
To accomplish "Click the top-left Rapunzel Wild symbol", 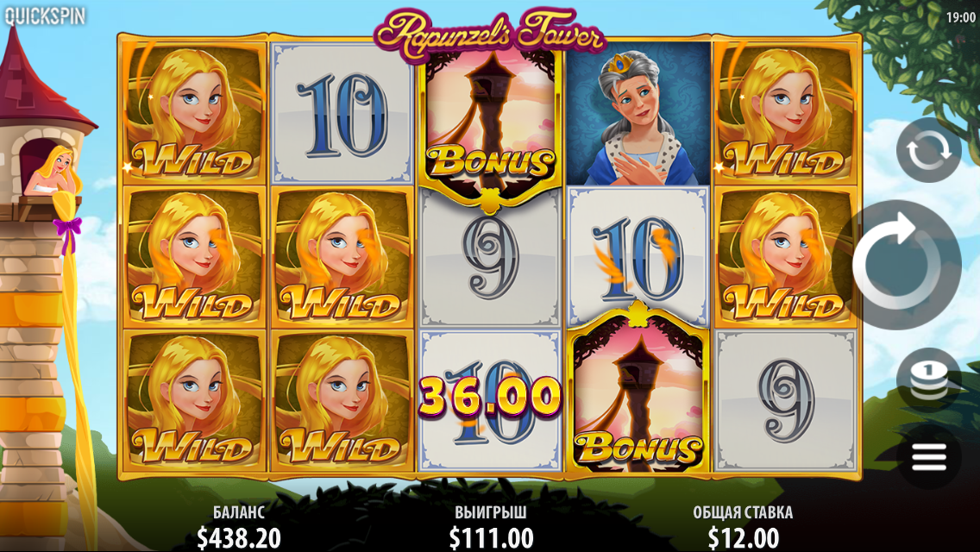I will pyautogui.click(x=194, y=113).
